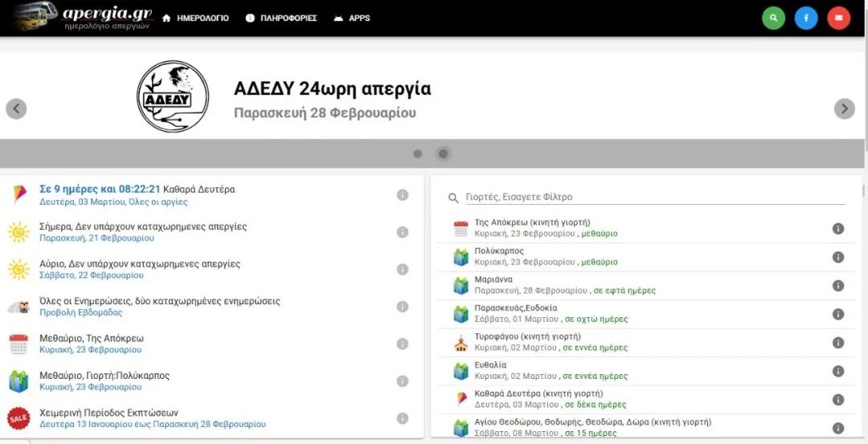Open the ΠΛΗΡΟΦΟΡΙΕΣ menu item
868x444 pixels.
[281, 18]
